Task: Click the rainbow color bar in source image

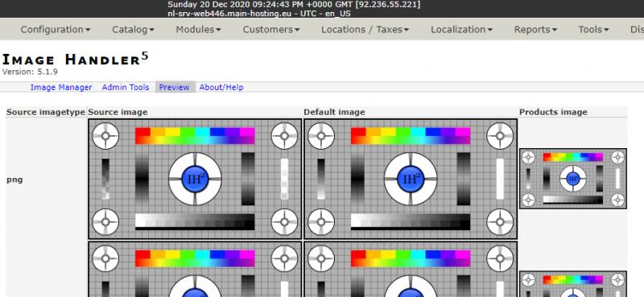Action: [x=195, y=135]
